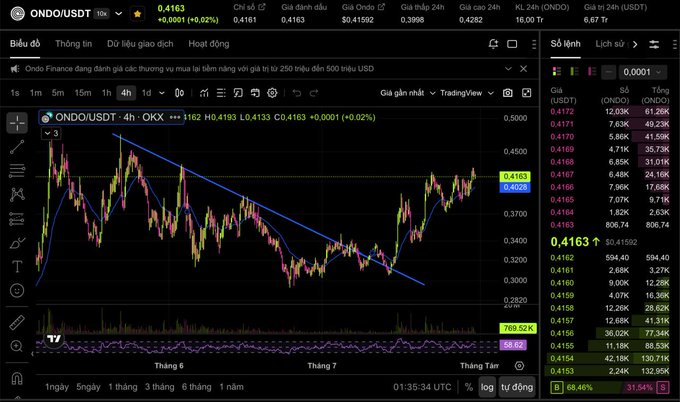Select the ruler measure tool
This screenshot has height=402, width=680.
pos(17,323)
